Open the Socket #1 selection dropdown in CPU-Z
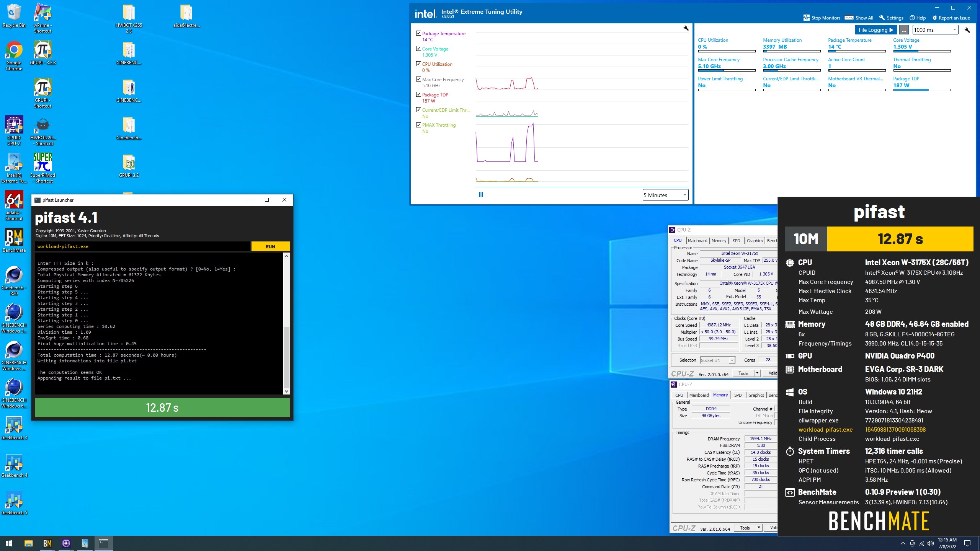The height and width of the screenshot is (551, 980). click(718, 360)
